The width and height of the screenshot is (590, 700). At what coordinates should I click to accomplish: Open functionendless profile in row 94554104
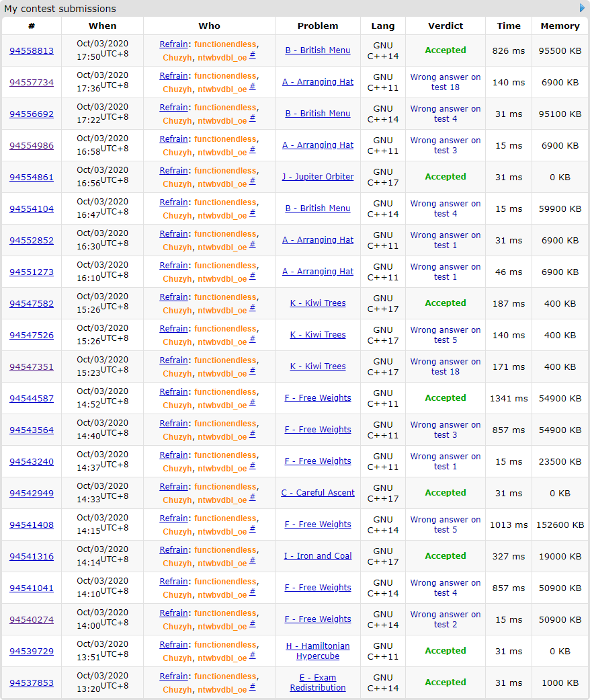pyautogui.click(x=225, y=202)
